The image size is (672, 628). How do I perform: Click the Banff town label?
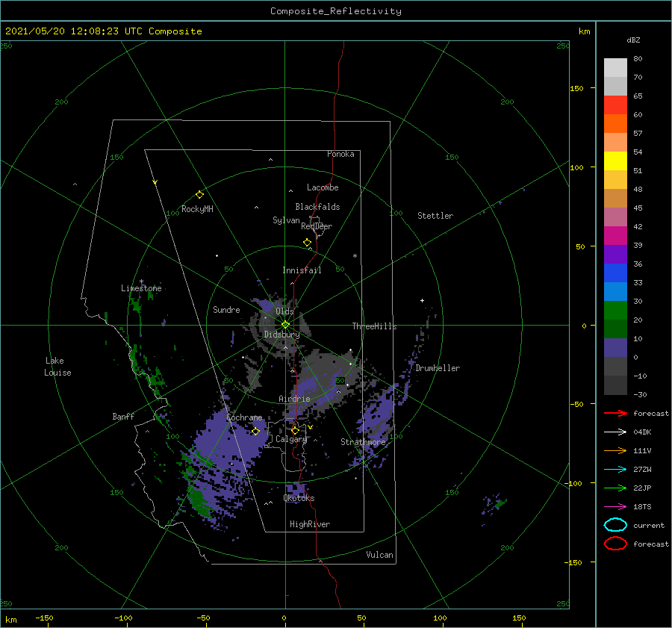pos(123,416)
